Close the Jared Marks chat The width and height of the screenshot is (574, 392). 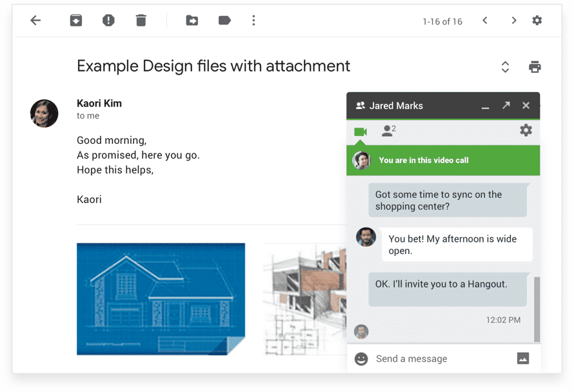[x=526, y=105]
